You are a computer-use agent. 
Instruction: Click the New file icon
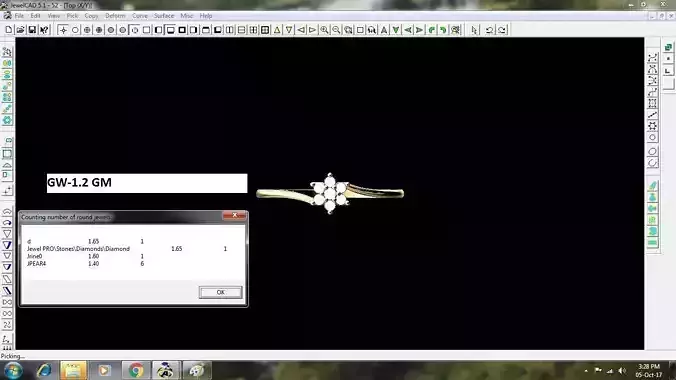click(x=9, y=30)
